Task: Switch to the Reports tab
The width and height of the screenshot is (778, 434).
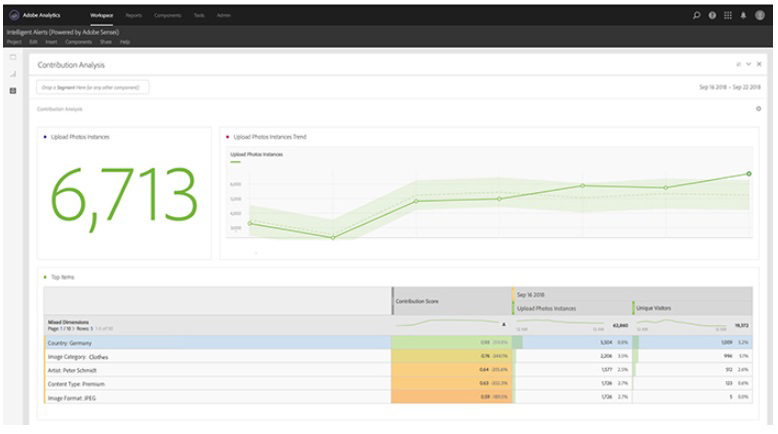Action: (x=133, y=16)
